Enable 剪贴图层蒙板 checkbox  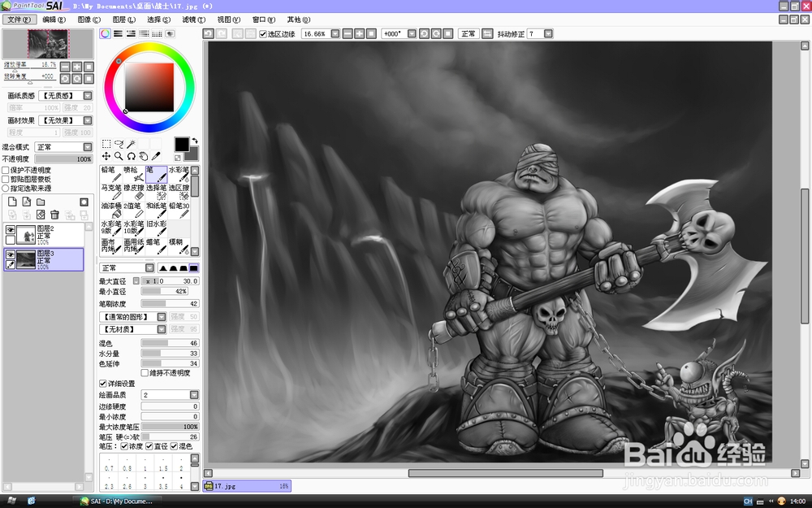click(x=6, y=179)
